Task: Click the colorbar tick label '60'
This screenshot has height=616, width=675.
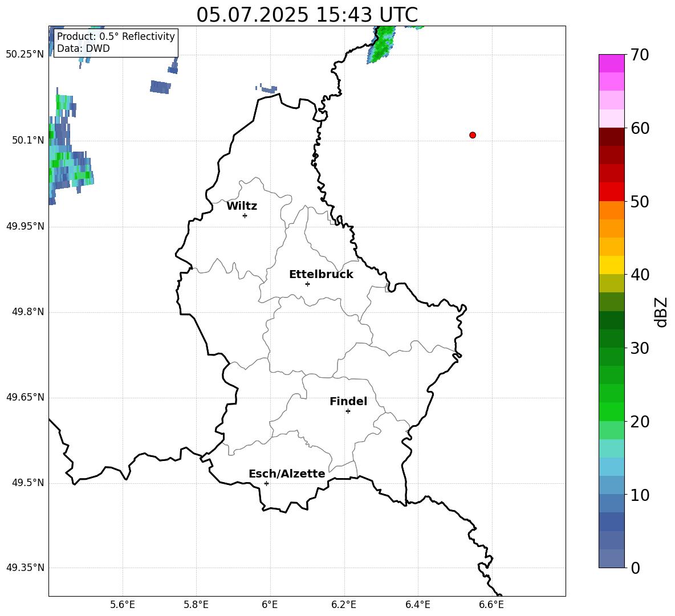Action: coord(639,128)
